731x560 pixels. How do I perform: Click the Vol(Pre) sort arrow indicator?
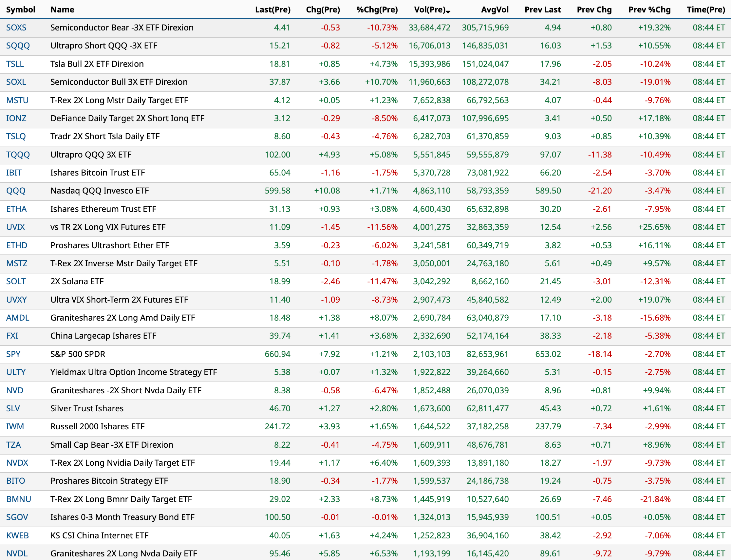click(448, 12)
